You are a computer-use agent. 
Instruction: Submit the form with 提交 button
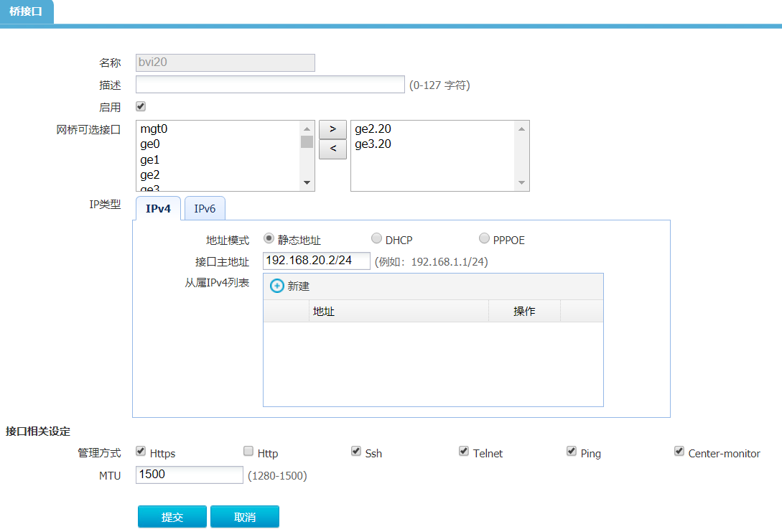pos(172,516)
